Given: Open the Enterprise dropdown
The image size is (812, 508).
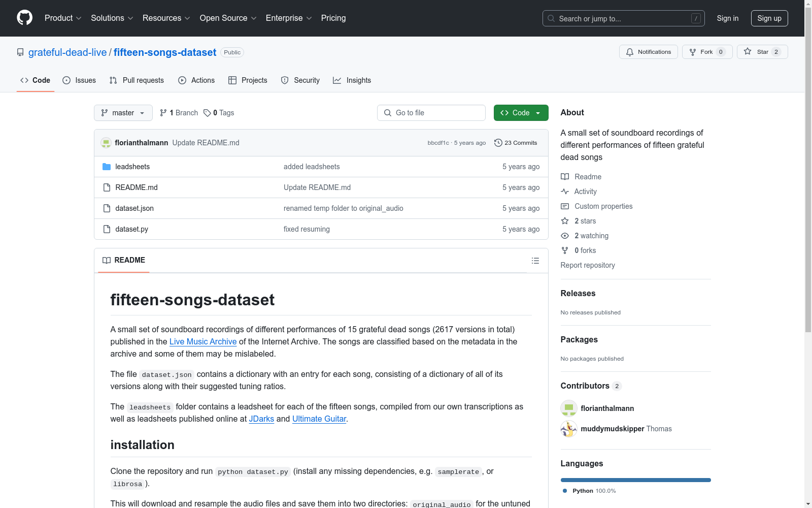Looking at the screenshot, I should pyautogui.click(x=288, y=18).
